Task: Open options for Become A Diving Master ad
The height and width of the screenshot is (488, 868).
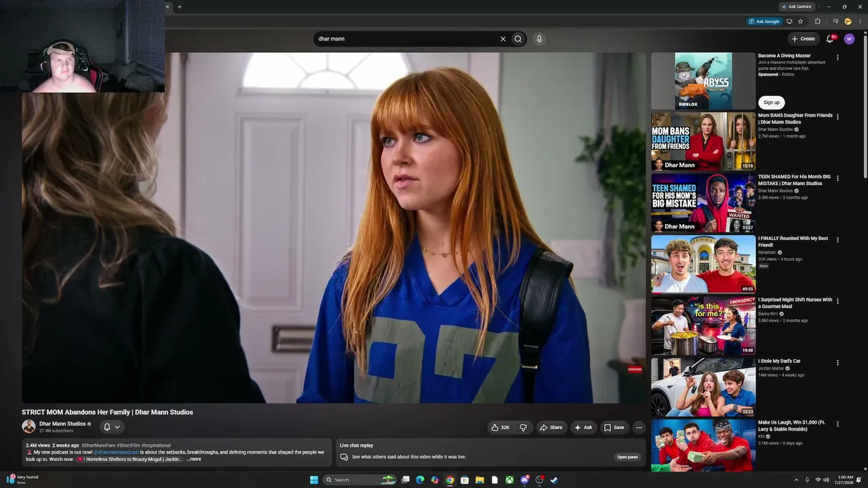Action: [x=837, y=58]
